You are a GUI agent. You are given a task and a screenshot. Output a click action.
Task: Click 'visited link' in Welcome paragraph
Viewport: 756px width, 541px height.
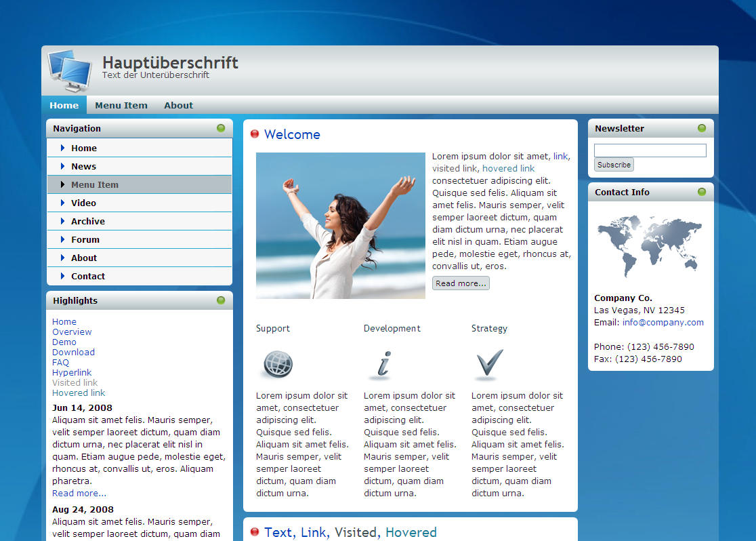pos(455,168)
